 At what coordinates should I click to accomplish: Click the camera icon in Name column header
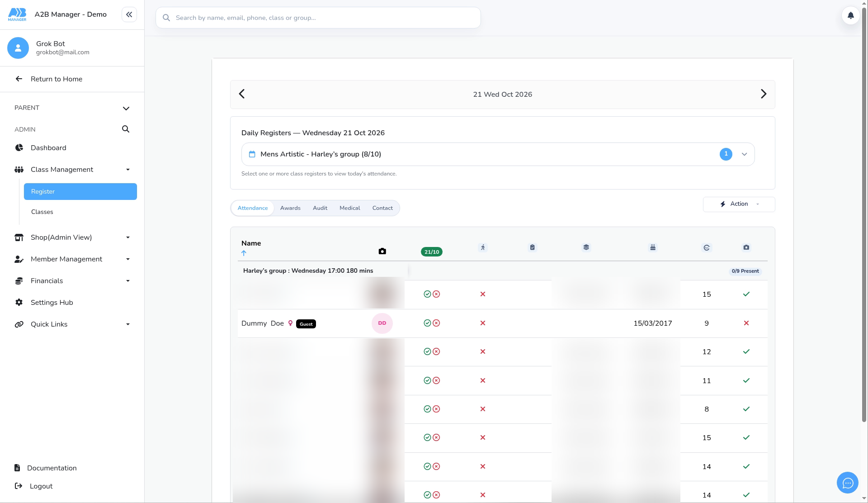pyautogui.click(x=382, y=251)
